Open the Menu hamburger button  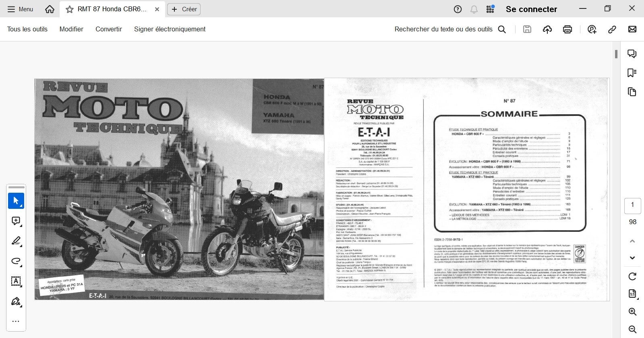click(20, 9)
